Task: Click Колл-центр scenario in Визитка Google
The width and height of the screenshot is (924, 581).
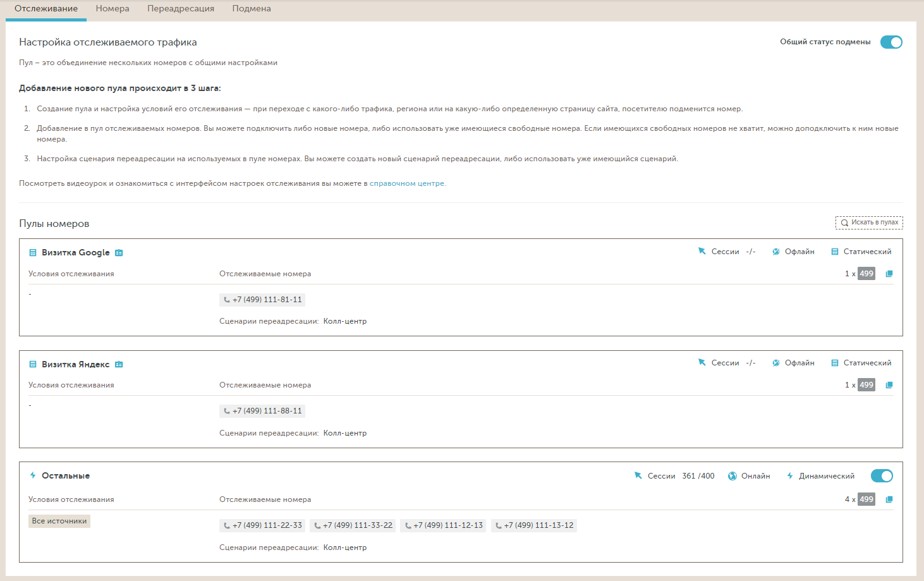Action: click(x=345, y=321)
